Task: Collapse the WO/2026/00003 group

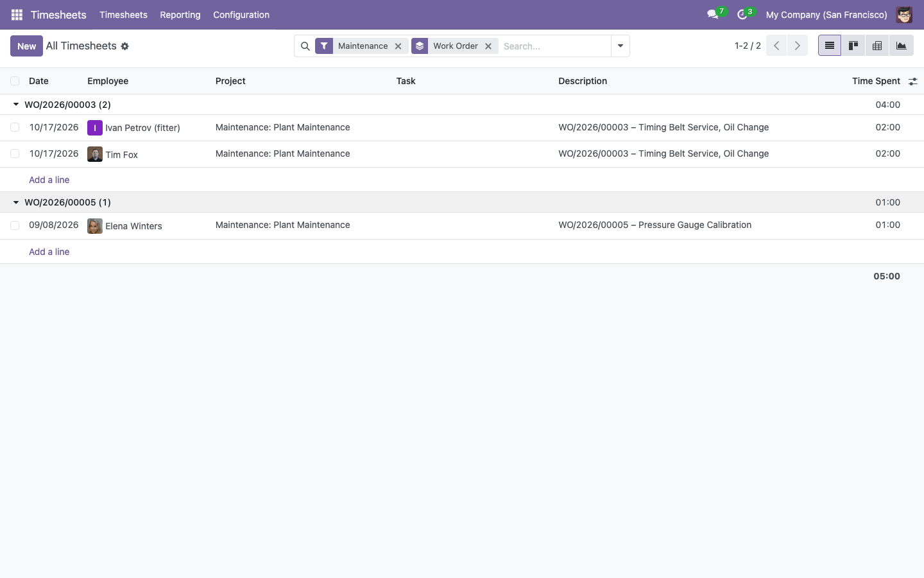Action: pyautogui.click(x=16, y=104)
